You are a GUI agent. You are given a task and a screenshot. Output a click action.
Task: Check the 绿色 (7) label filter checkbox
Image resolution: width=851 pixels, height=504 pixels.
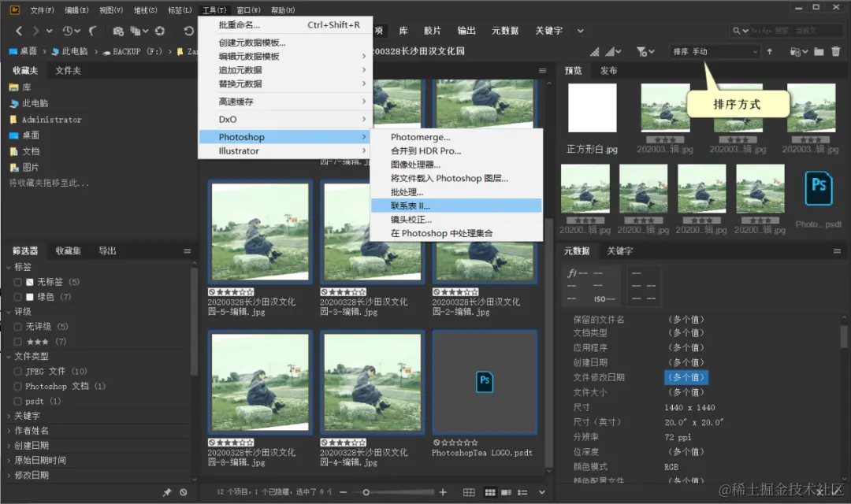coord(17,297)
